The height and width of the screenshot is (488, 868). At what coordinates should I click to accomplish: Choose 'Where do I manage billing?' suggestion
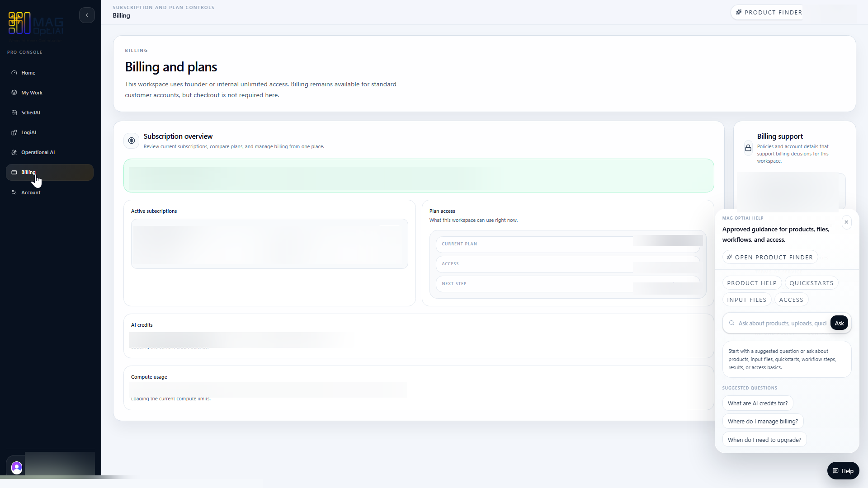pyautogui.click(x=763, y=421)
